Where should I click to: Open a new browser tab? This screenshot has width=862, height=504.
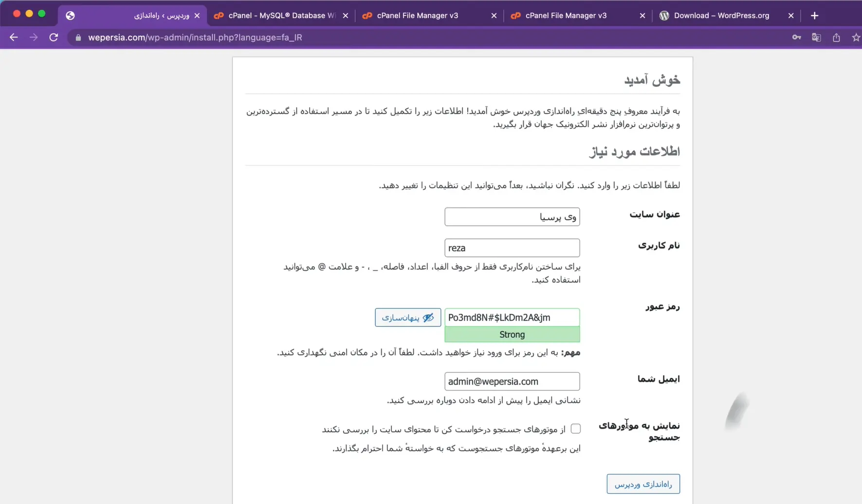[814, 16]
